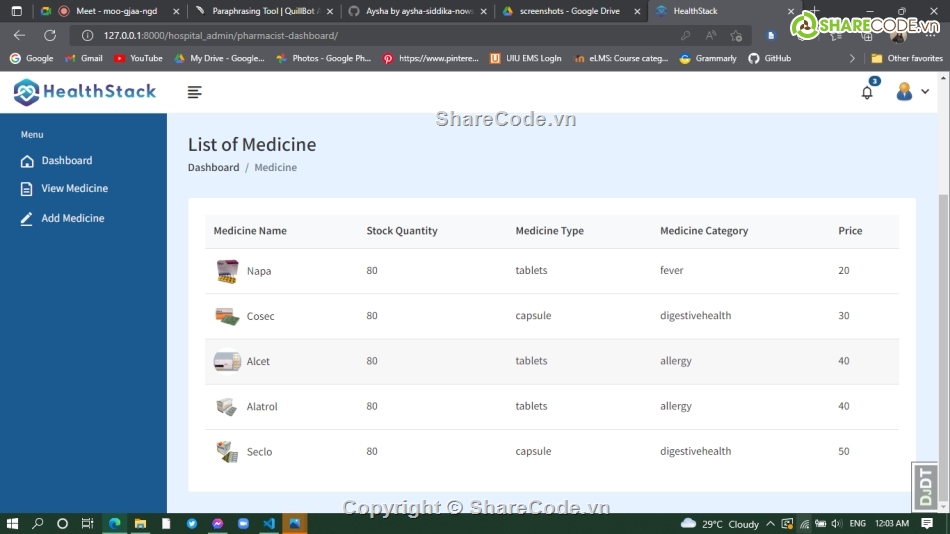The image size is (950, 534).
Task: Toggle the sidebar hamburger menu
Action: tap(194, 92)
